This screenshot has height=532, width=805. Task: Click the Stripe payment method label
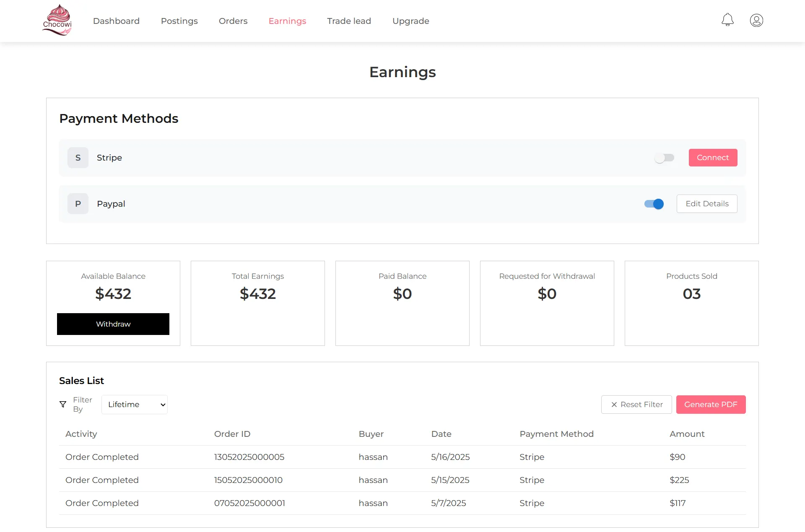(x=109, y=158)
